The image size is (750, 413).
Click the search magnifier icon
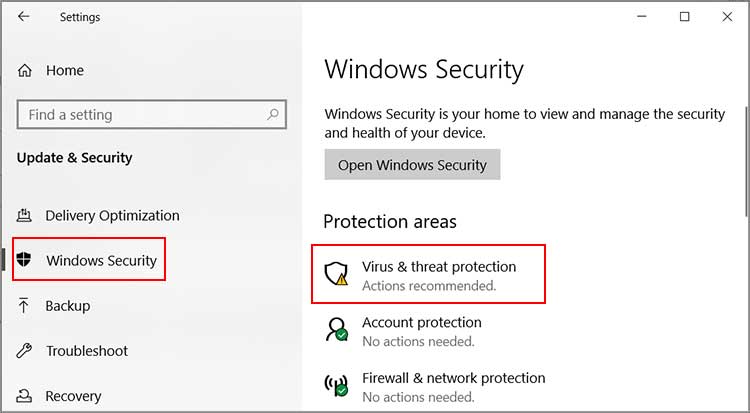[272, 115]
